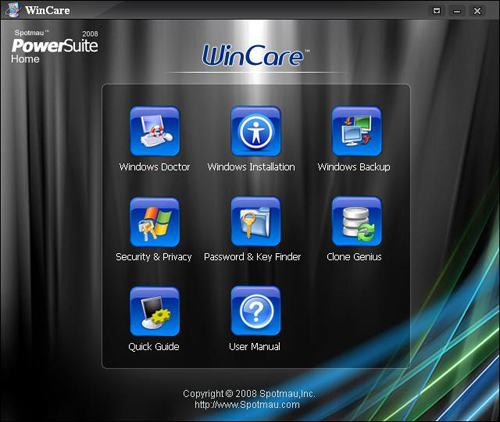500x422 pixels.
Task: Open the Password & Key Finder icon
Action: pos(256,222)
